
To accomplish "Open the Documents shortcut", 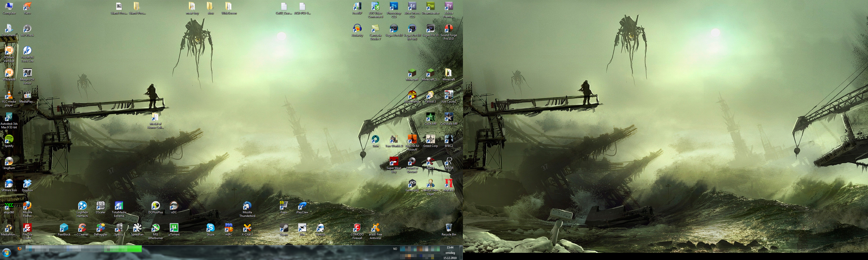I will tap(9, 30).
